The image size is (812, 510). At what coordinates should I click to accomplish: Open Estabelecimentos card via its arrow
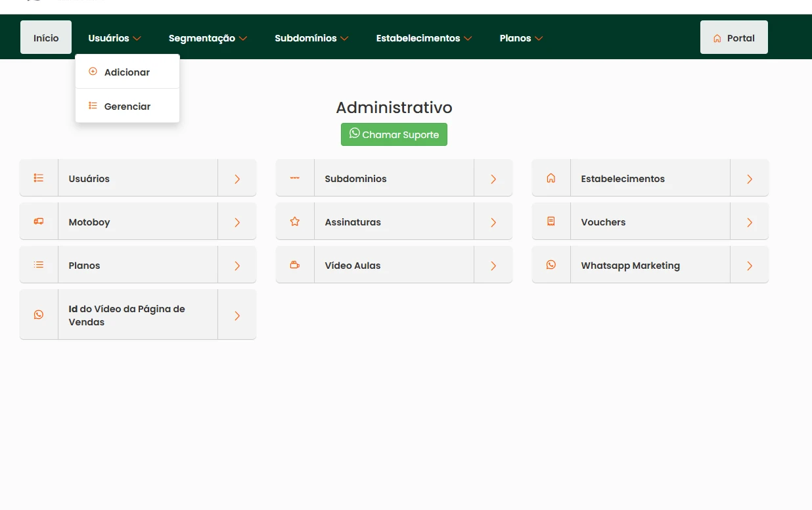click(x=750, y=179)
